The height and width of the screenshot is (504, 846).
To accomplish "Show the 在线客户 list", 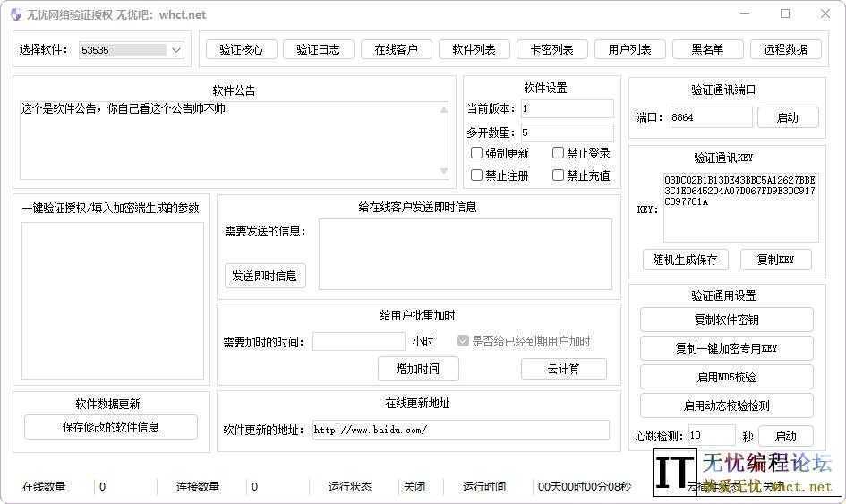I will (396, 50).
